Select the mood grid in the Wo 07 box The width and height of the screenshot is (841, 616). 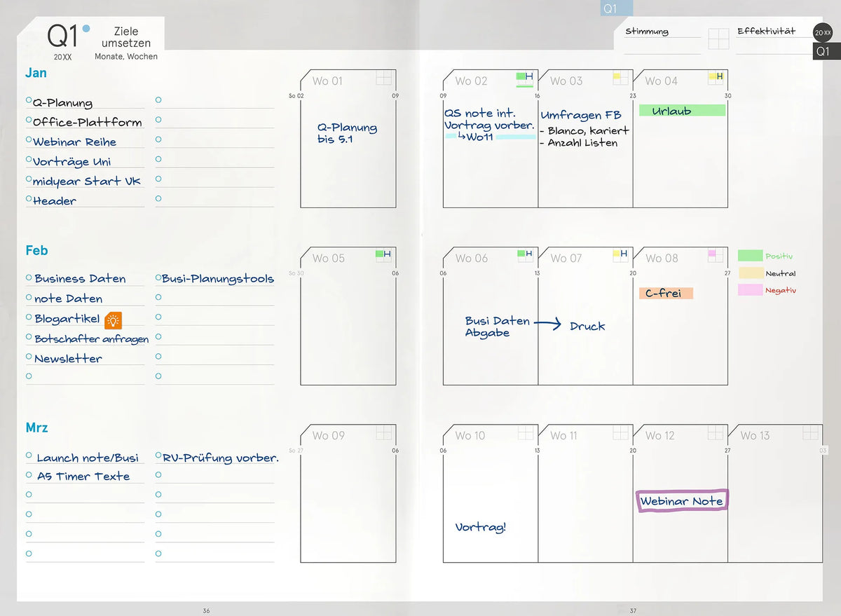[x=620, y=255]
